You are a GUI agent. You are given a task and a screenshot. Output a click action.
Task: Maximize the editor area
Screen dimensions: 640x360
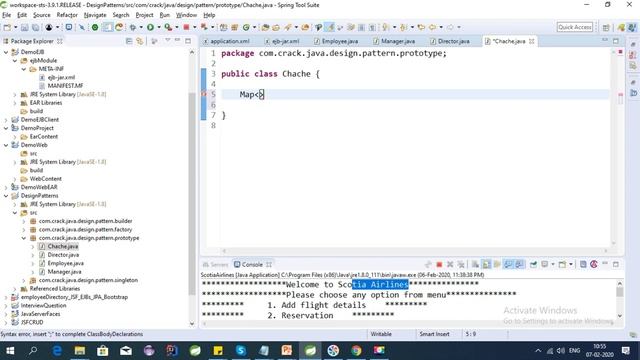click(x=616, y=41)
